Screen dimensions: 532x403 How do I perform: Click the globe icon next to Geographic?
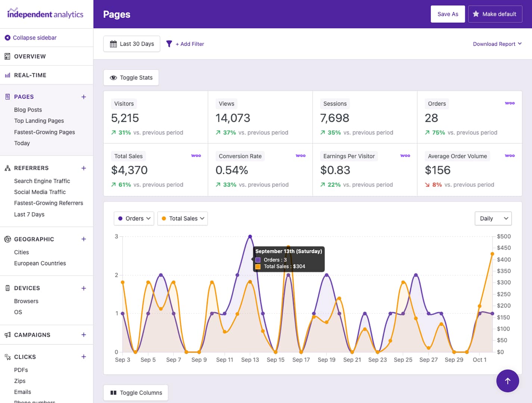point(7,239)
